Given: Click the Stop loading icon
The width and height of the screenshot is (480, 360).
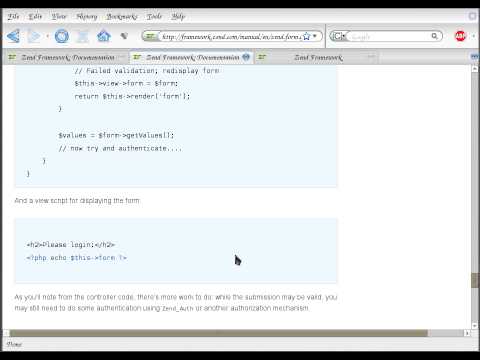Looking at the screenshot, I should point(82,36).
